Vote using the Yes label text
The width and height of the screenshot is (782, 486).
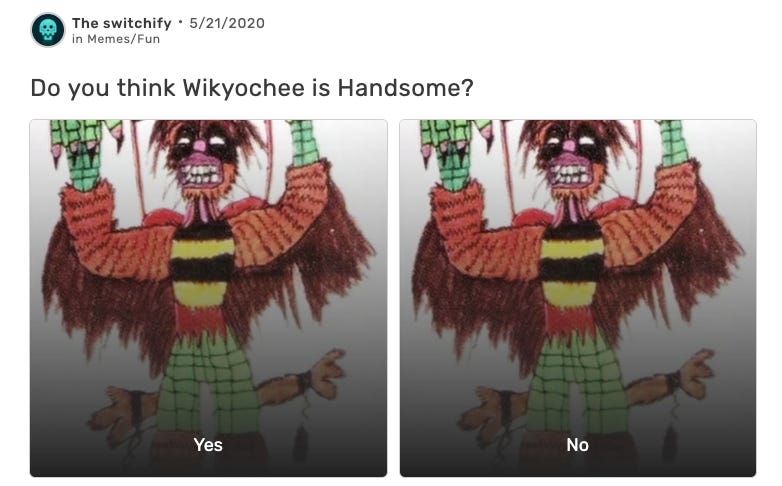click(x=208, y=445)
